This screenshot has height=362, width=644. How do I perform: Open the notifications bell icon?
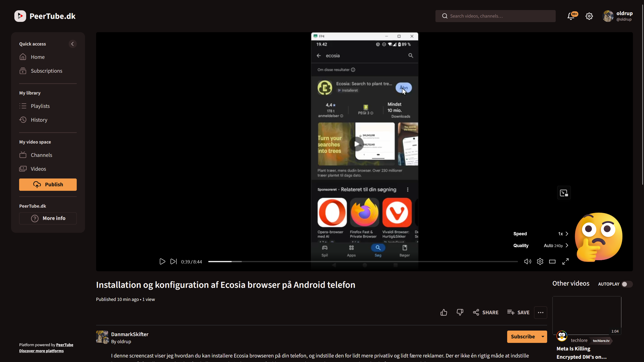pyautogui.click(x=571, y=16)
